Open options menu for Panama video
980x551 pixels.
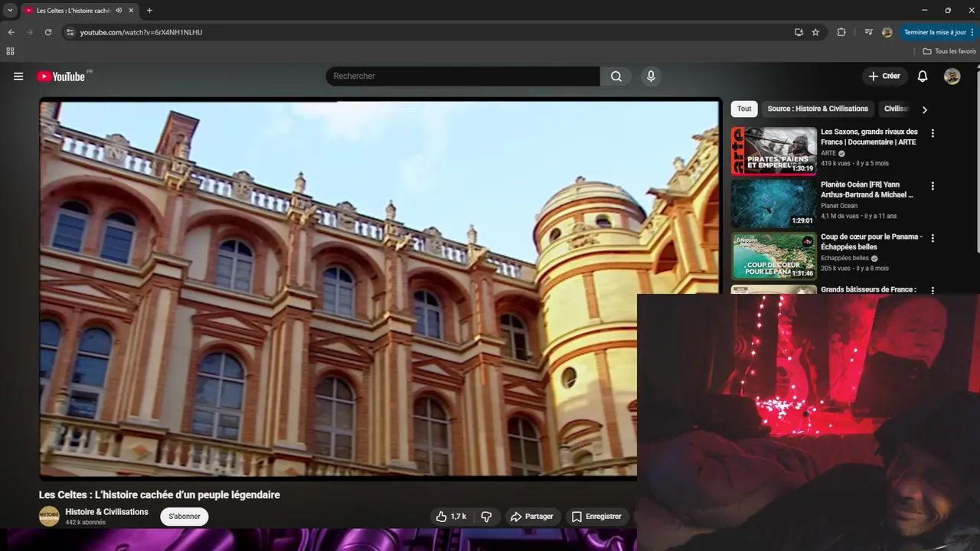click(x=933, y=239)
